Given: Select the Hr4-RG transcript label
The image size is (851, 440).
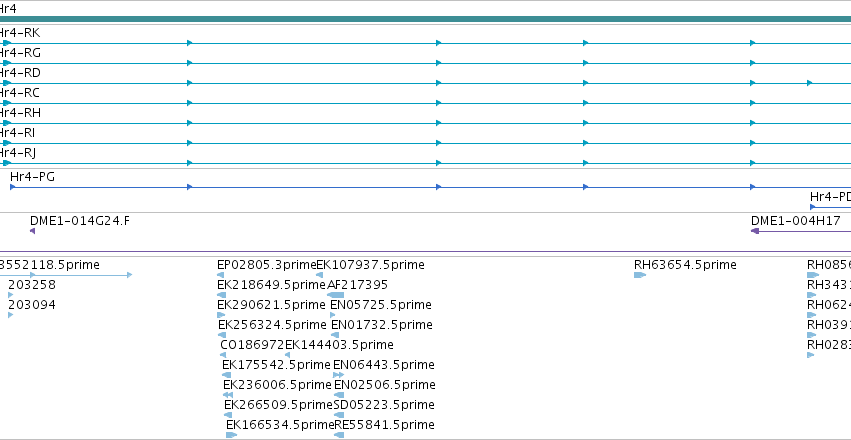Looking at the screenshot, I should click(20, 53).
